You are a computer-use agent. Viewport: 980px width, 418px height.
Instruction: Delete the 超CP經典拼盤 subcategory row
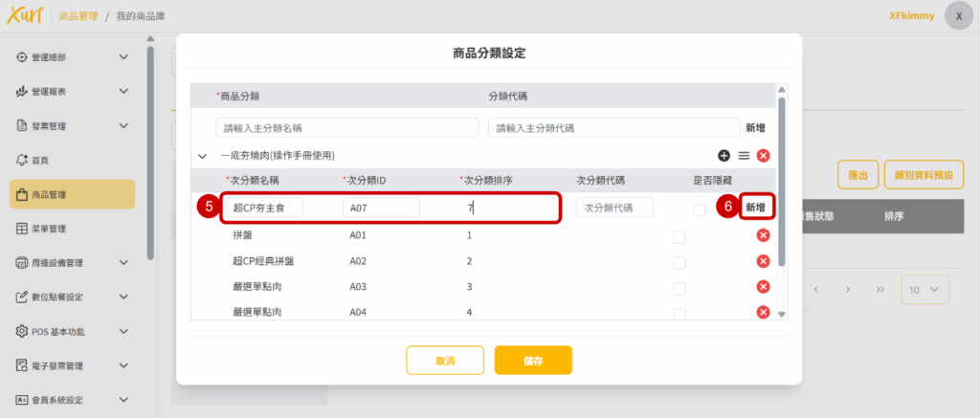pyautogui.click(x=763, y=261)
